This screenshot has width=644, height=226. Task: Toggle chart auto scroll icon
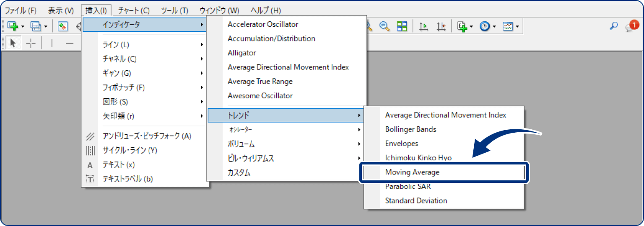click(423, 26)
